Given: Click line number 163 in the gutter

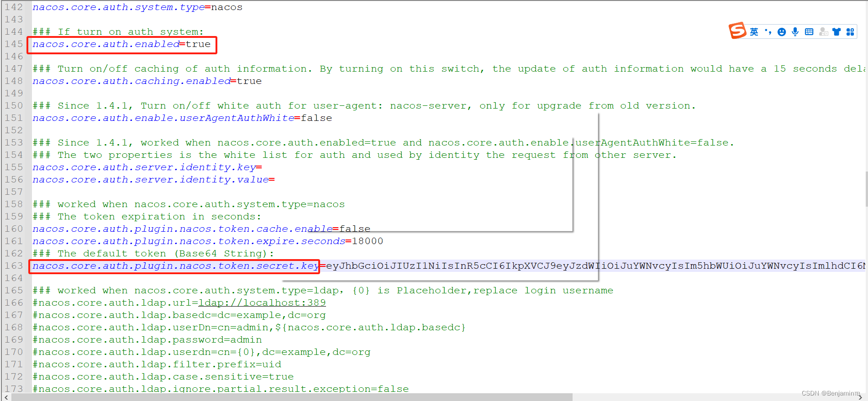Looking at the screenshot, I should 14,266.
